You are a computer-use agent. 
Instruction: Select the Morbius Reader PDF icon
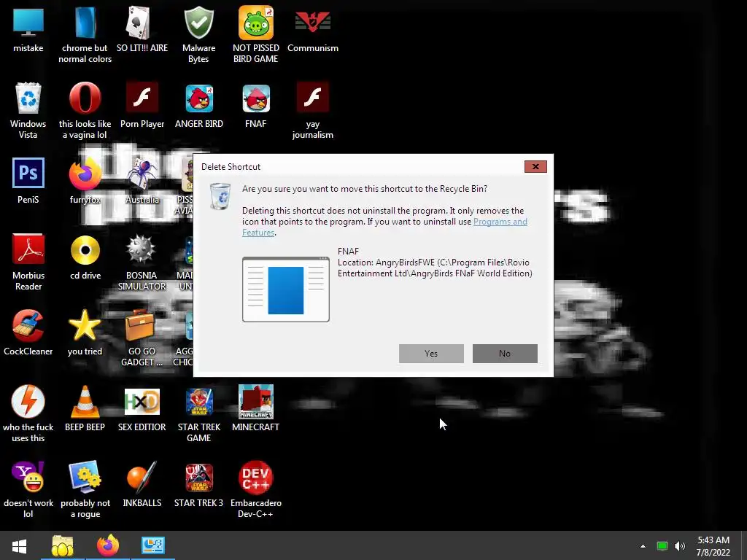pyautogui.click(x=28, y=249)
